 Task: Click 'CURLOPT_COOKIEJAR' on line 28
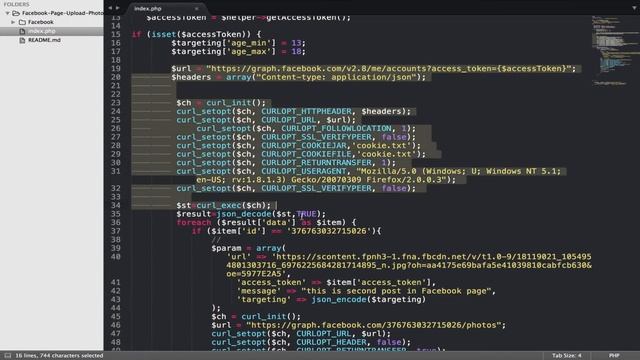[304, 146]
